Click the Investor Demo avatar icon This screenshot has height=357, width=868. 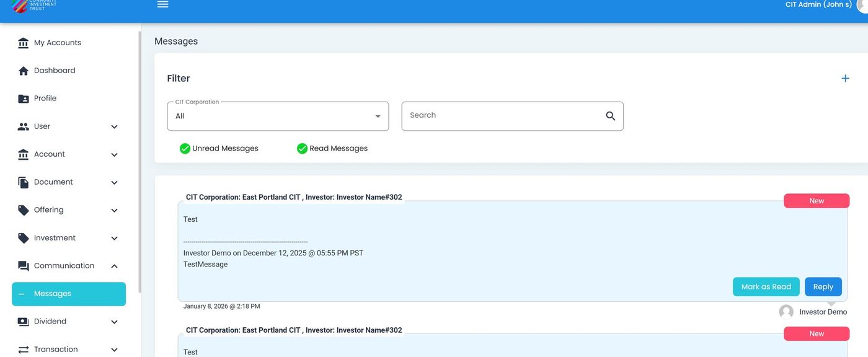pyautogui.click(x=786, y=312)
